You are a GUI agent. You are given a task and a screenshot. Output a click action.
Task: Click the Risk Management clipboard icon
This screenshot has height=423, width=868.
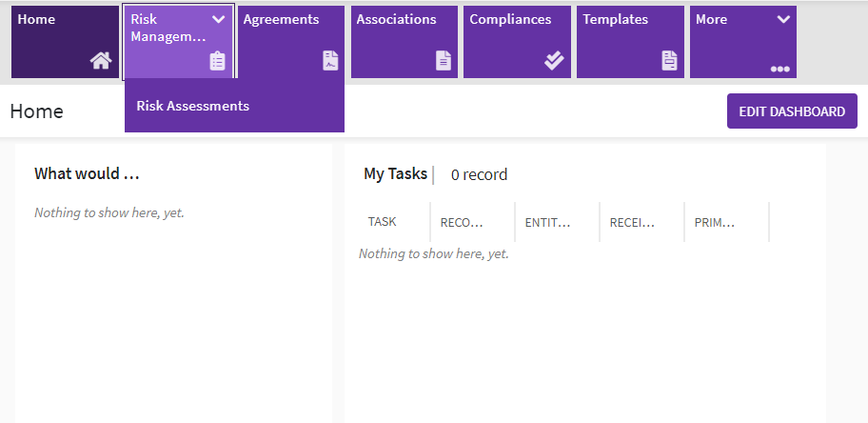(x=217, y=61)
